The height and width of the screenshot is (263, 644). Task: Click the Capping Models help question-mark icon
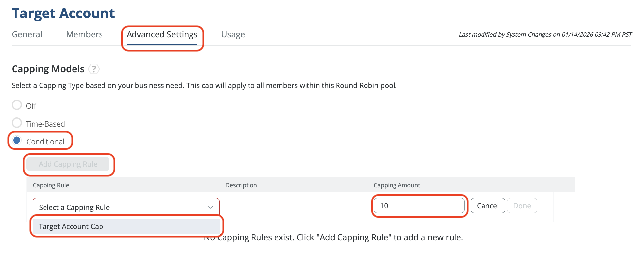(x=94, y=69)
